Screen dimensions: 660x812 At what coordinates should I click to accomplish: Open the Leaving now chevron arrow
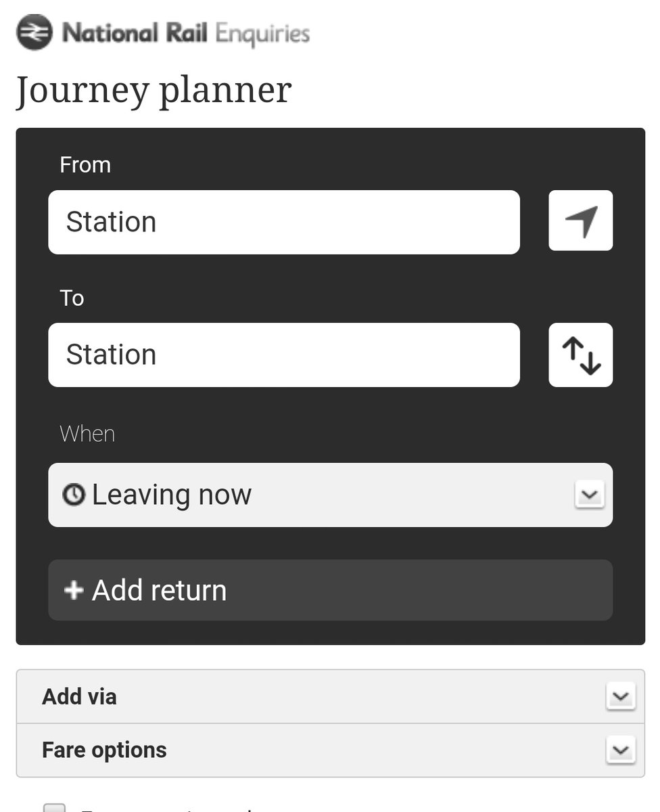click(x=589, y=495)
